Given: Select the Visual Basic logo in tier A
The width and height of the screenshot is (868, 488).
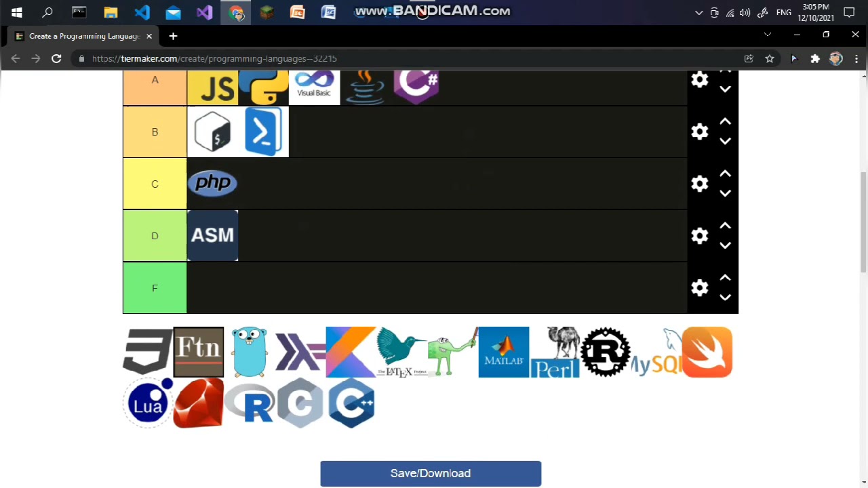Looking at the screenshot, I should [314, 87].
